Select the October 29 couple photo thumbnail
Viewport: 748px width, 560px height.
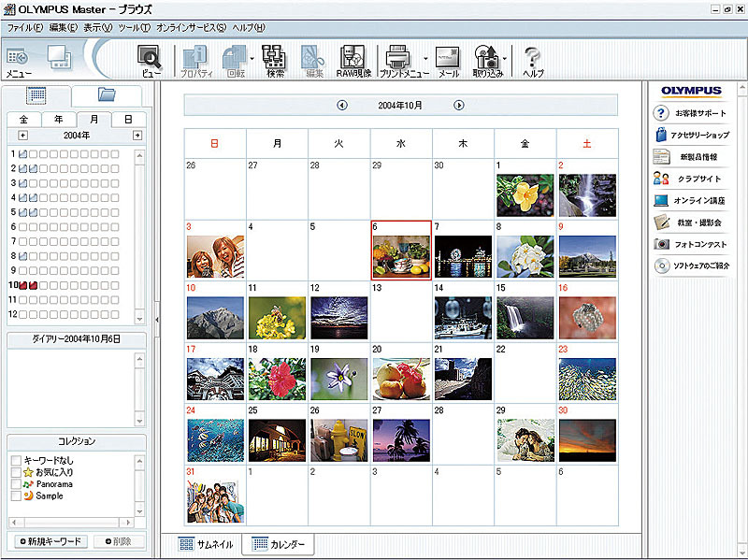click(x=525, y=440)
